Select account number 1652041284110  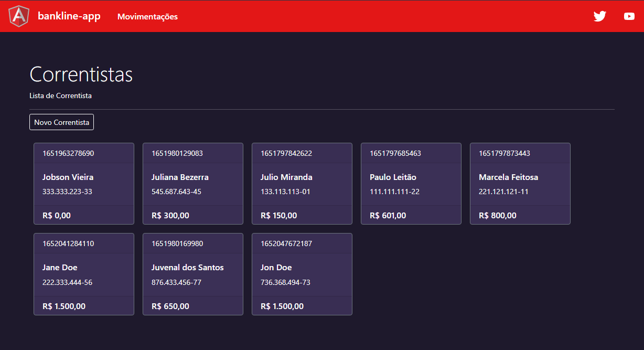[x=68, y=243]
